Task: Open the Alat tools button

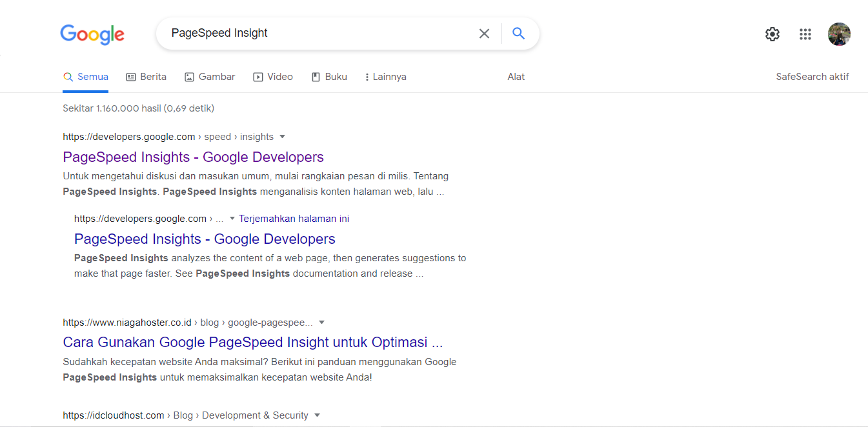Action: tap(516, 77)
